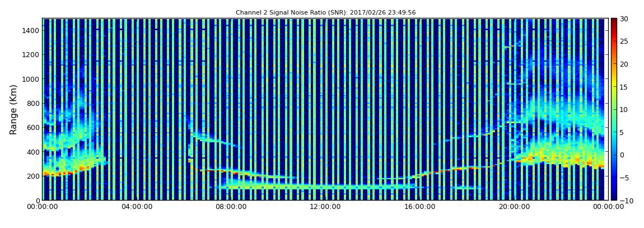Click the colorbar value −10

(625, 200)
